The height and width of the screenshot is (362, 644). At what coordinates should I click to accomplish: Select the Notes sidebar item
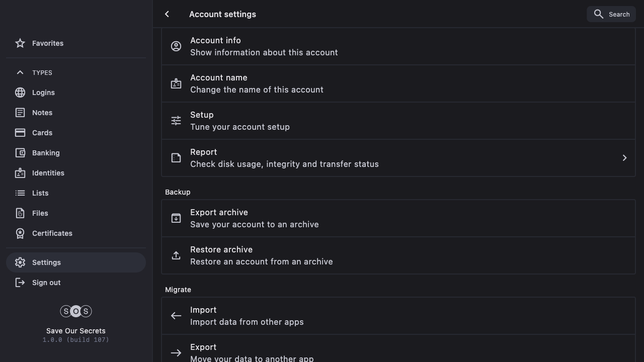point(42,113)
